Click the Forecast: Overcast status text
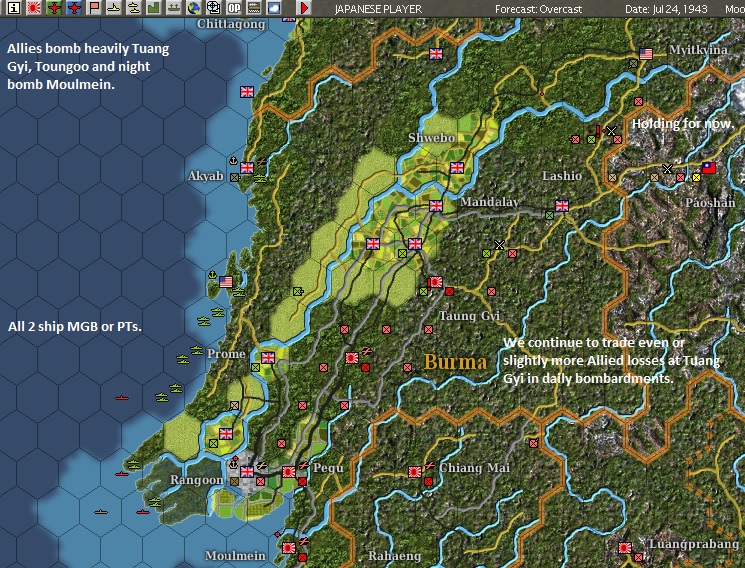This screenshot has width=745, height=568. tap(538, 9)
